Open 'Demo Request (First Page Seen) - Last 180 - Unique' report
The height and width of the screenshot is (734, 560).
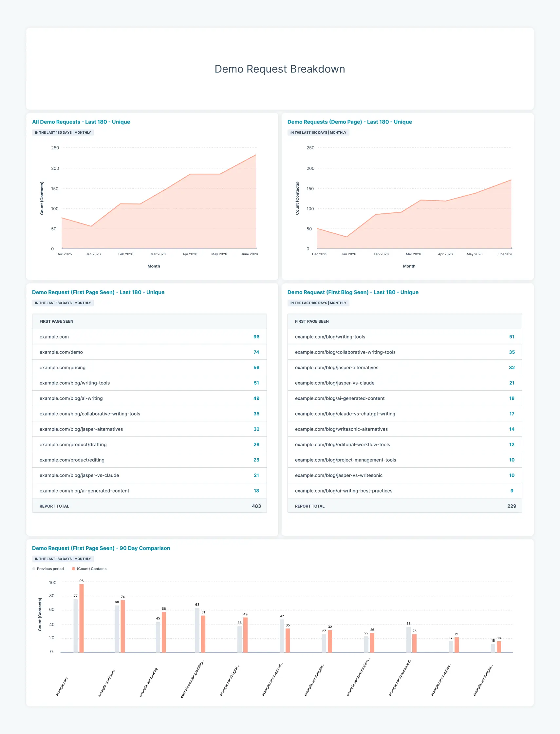(98, 292)
